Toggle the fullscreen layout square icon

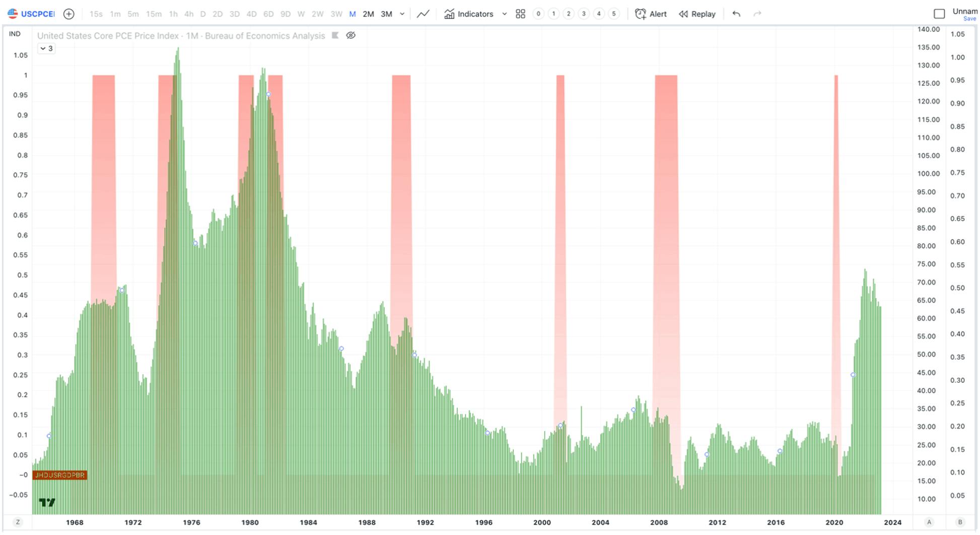click(939, 14)
